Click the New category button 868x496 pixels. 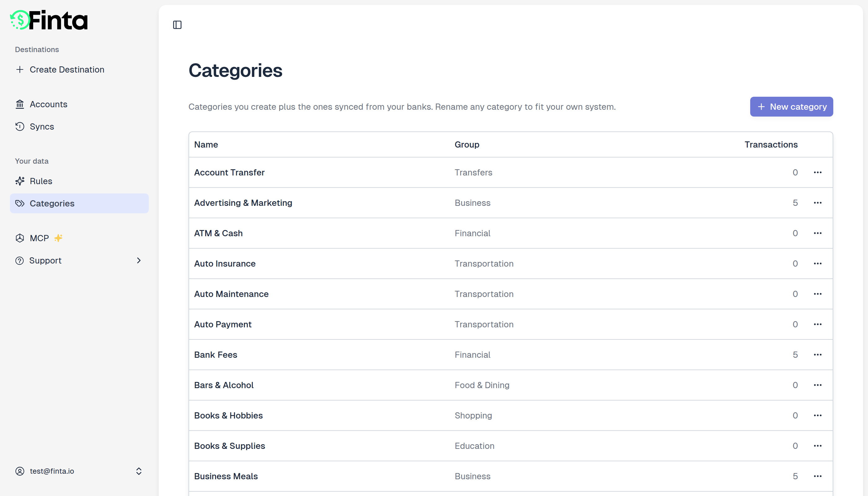791,107
